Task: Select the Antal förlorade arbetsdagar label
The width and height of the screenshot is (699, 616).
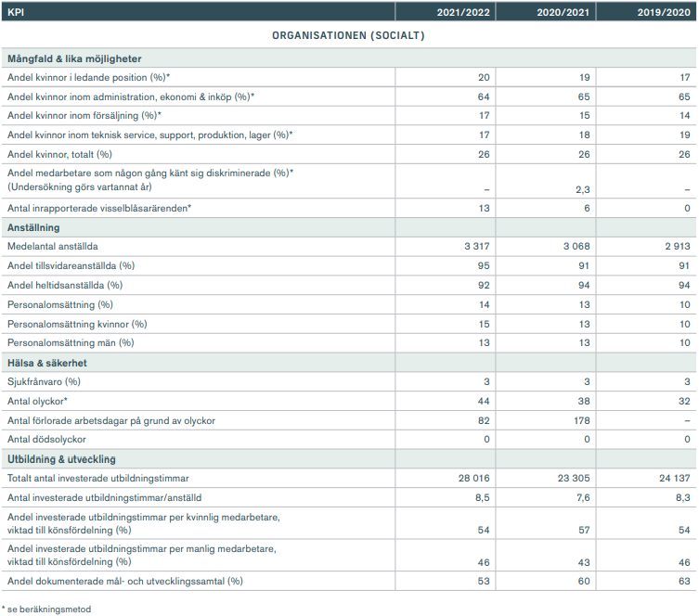Action: (x=111, y=421)
